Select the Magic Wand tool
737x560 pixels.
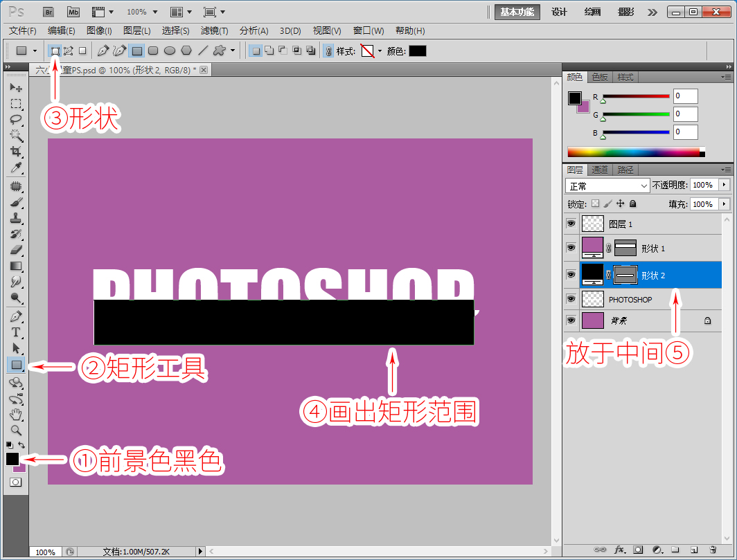pos(16,135)
